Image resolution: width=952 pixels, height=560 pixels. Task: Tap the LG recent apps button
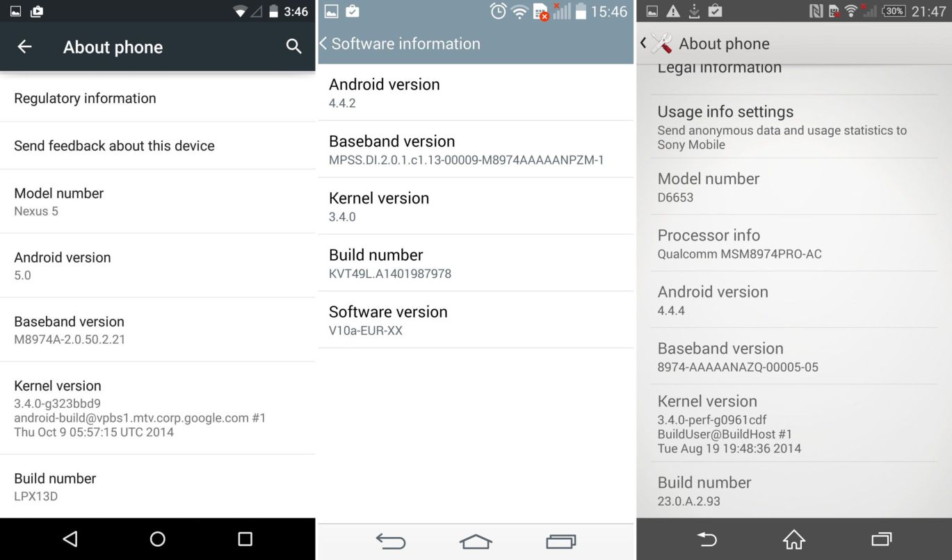pyautogui.click(x=561, y=541)
